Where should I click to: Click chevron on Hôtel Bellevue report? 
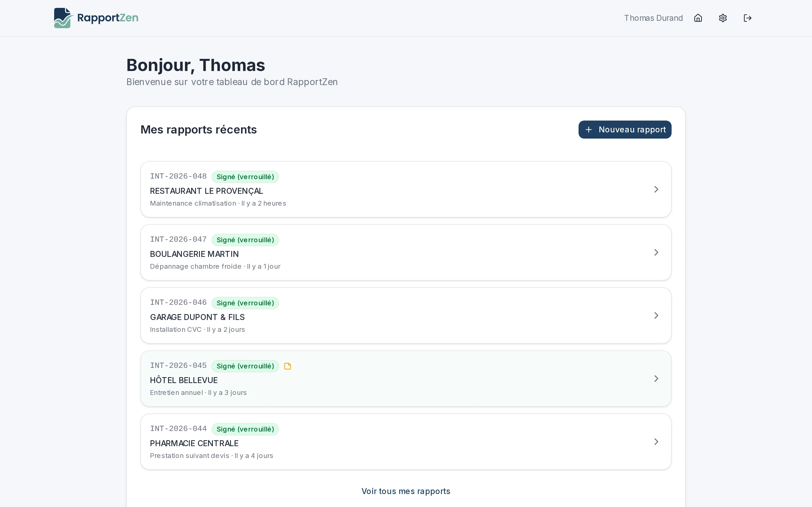656,379
